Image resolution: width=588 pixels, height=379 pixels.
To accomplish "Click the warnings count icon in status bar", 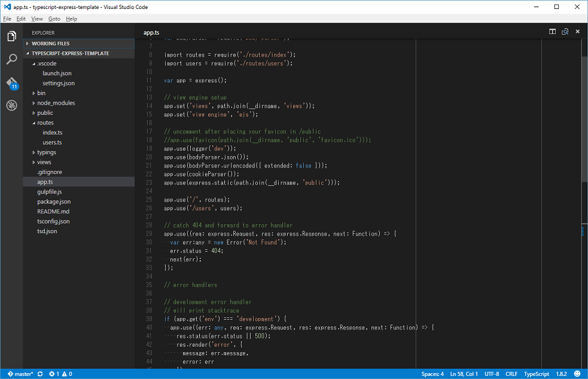I will 67,374.
